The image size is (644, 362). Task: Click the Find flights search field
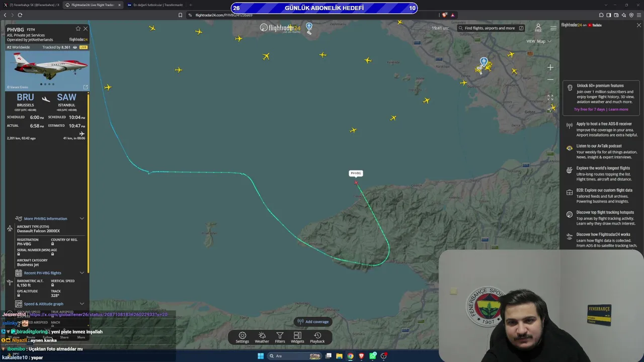point(492,28)
